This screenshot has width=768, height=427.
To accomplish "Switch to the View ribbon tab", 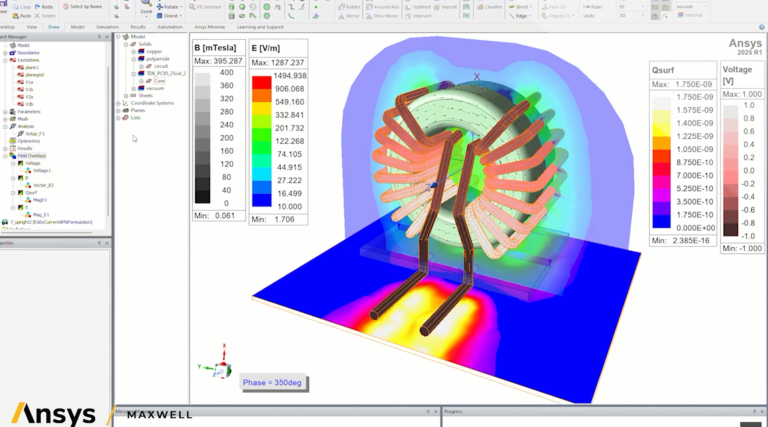I will click(x=32, y=27).
